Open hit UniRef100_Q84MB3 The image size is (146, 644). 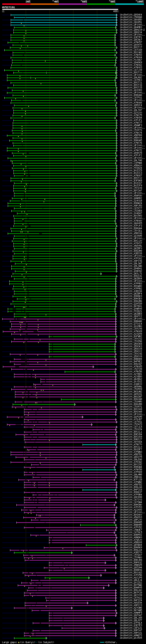[131, 27]
